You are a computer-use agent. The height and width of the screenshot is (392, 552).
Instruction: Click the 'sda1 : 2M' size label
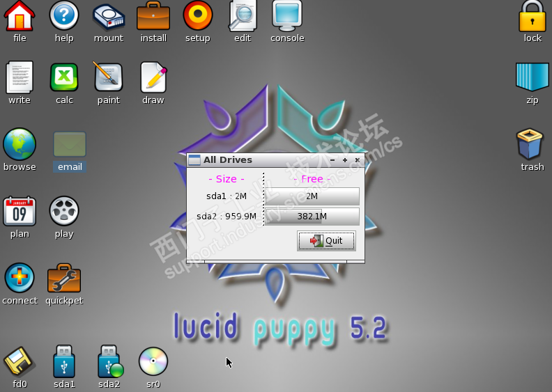[x=227, y=196]
